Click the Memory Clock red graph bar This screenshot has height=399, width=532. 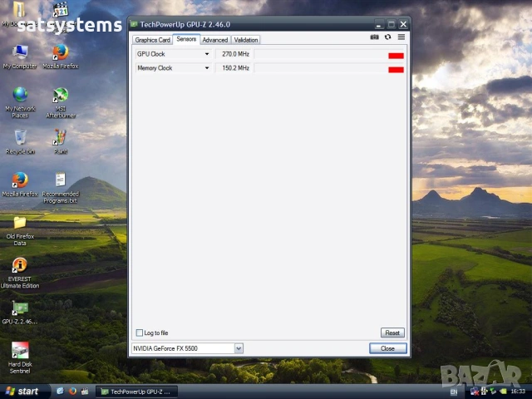pos(396,70)
